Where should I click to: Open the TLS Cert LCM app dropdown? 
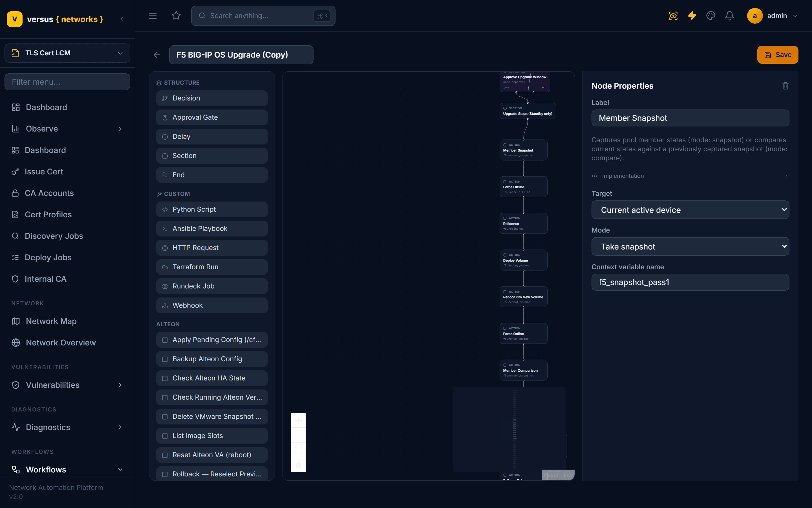tap(67, 53)
